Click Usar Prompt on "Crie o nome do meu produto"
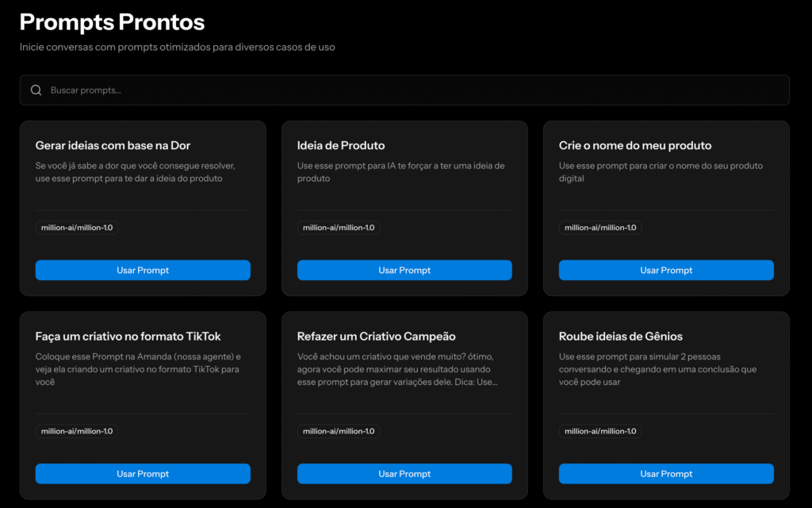The width and height of the screenshot is (812, 508). [x=666, y=270]
